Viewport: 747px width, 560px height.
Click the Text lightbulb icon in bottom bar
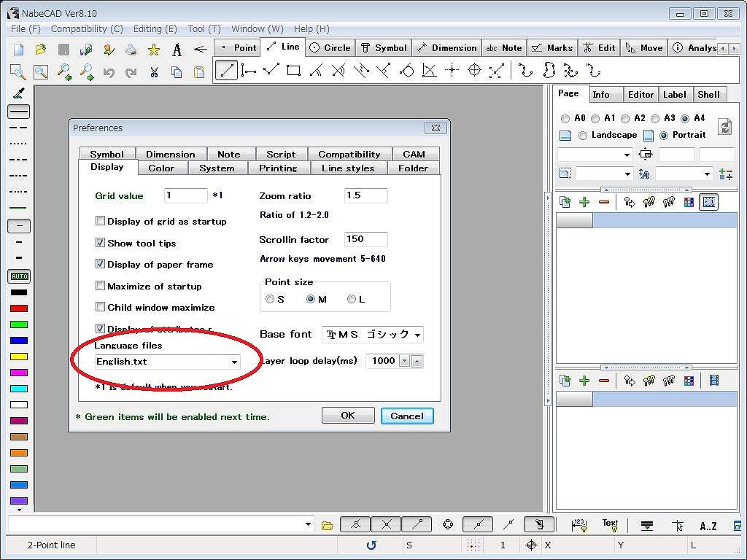tap(611, 525)
